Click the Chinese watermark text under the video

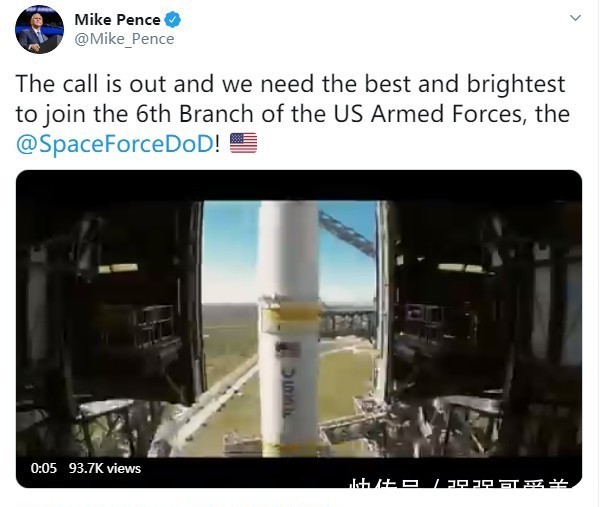(458, 483)
